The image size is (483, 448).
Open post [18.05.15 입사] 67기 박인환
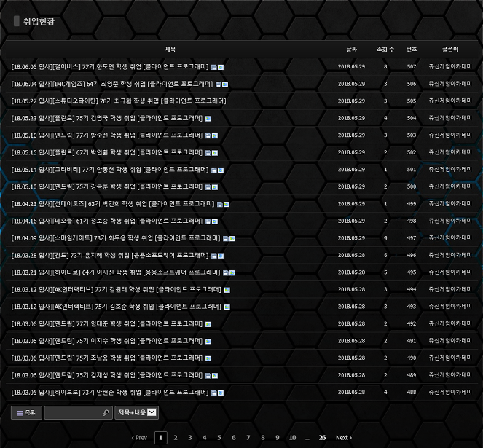[107, 152]
